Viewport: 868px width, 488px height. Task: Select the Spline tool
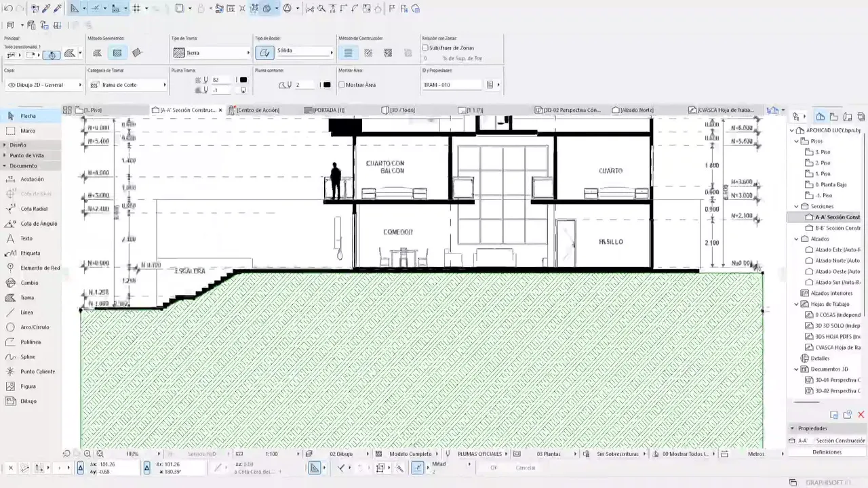click(31, 357)
